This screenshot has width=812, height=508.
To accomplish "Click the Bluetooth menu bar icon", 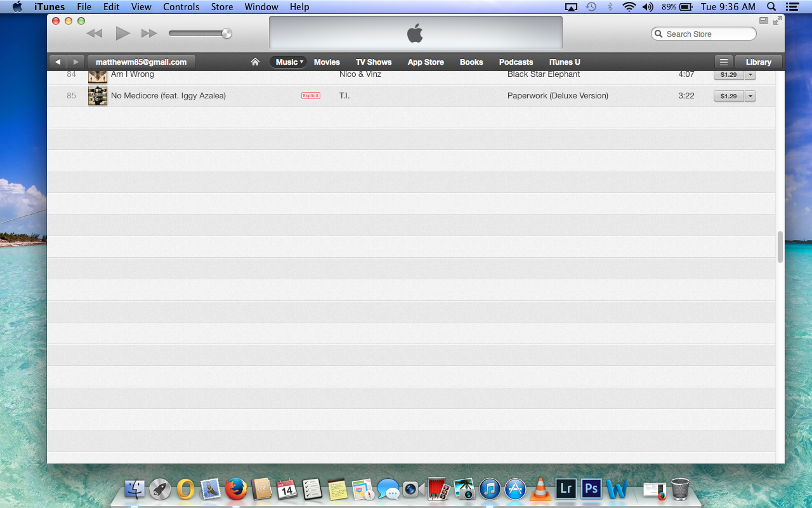I will 610,7.
